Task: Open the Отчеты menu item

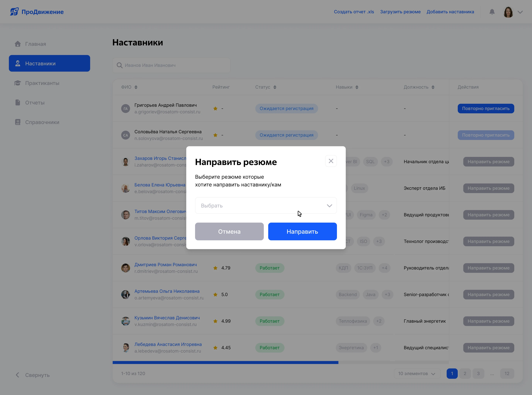Action: (50, 103)
